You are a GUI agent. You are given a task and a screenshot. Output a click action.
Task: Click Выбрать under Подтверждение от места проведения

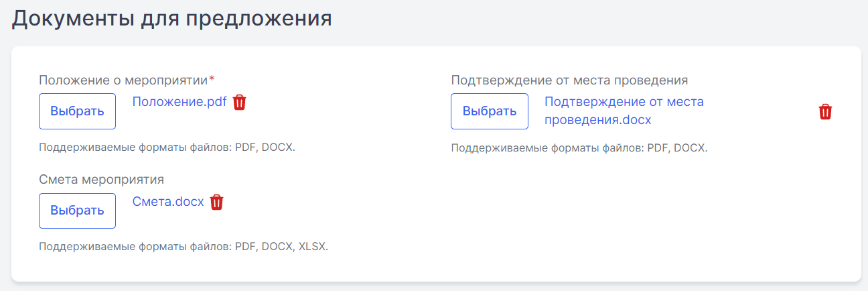pos(490,111)
